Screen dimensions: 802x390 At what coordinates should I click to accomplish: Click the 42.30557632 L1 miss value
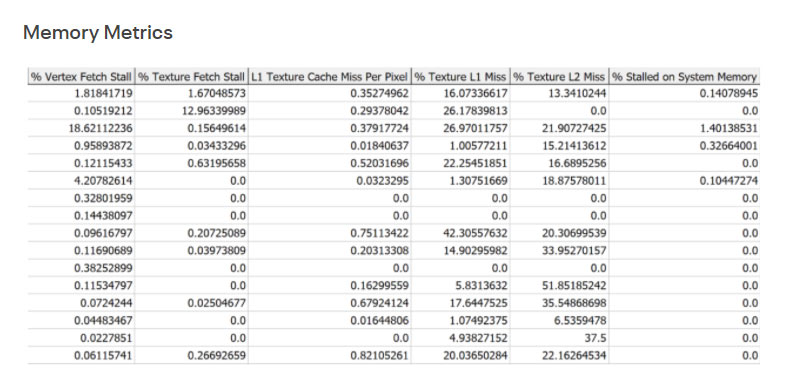coord(460,233)
